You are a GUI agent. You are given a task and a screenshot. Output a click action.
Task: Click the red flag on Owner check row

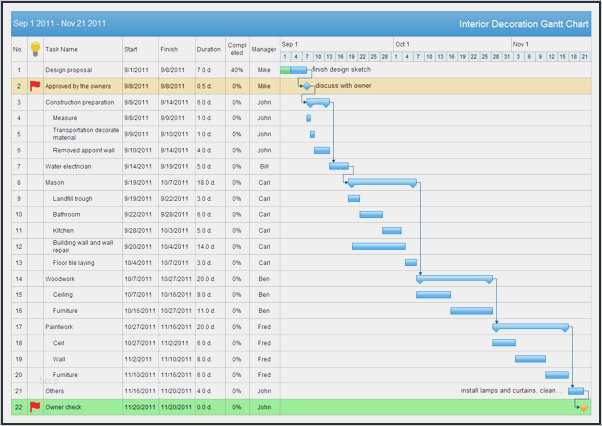pos(35,406)
